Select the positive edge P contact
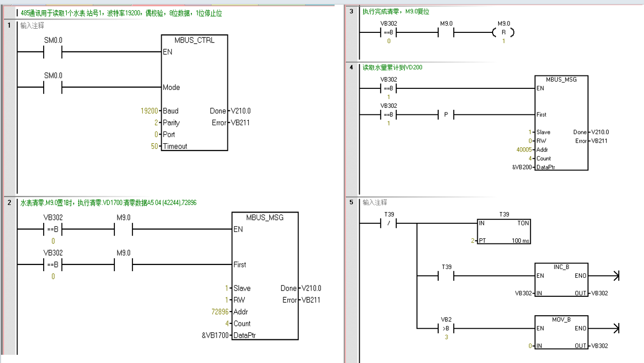644x363 pixels. coord(446,114)
